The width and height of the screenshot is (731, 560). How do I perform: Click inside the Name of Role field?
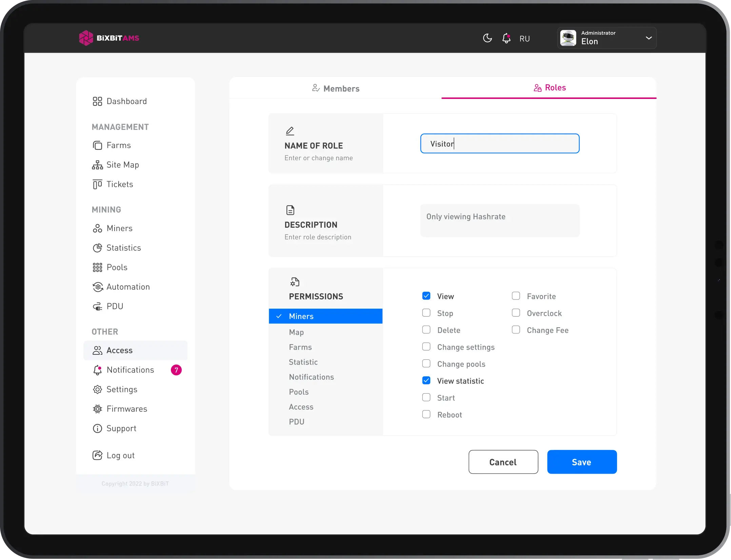pyautogui.click(x=499, y=143)
